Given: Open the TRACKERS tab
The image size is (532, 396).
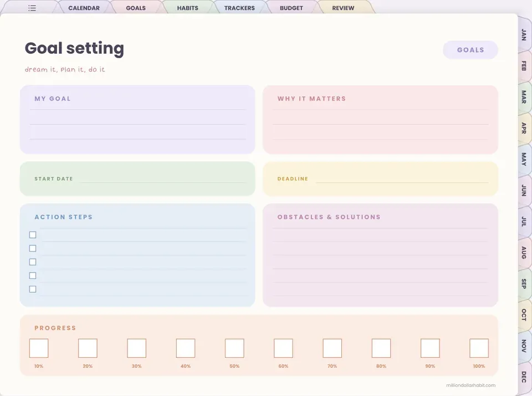Looking at the screenshot, I should click(x=239, y=8).
